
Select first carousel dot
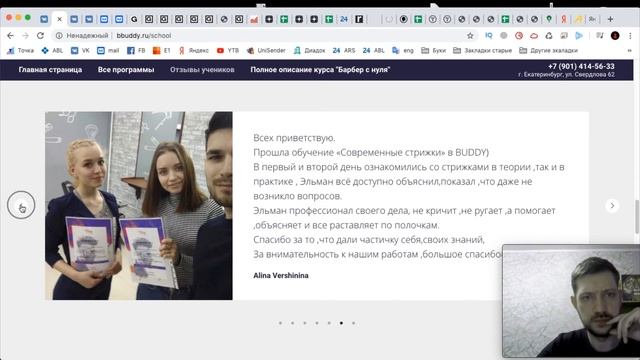pyautogui.click(x=280, y=323)
